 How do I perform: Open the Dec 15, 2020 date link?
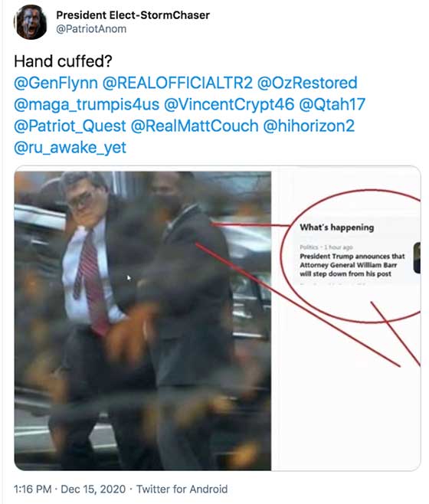pos(93,489)
